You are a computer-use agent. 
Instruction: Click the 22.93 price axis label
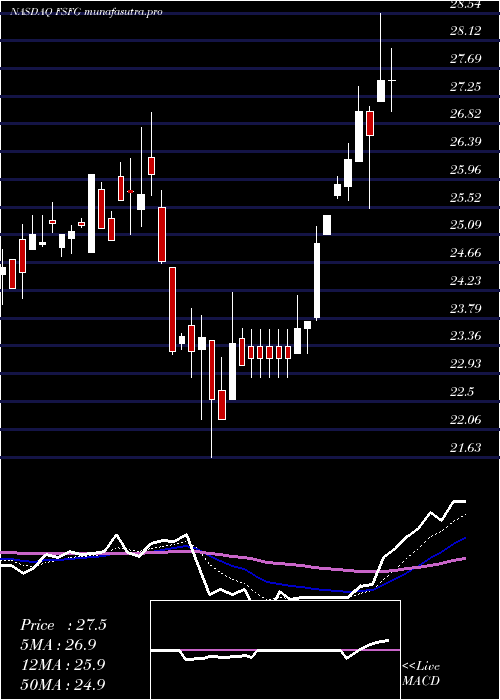click(466, 364)
